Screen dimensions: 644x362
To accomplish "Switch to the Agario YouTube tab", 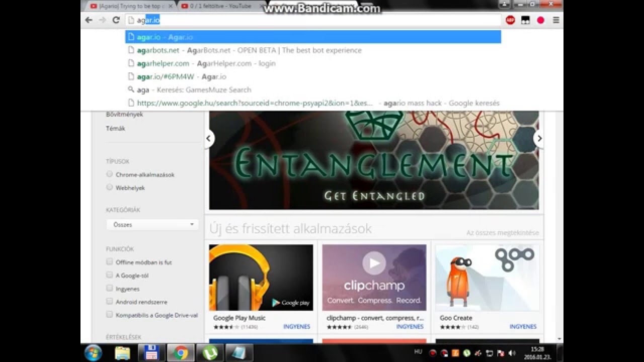I will [x=131, y=6].
